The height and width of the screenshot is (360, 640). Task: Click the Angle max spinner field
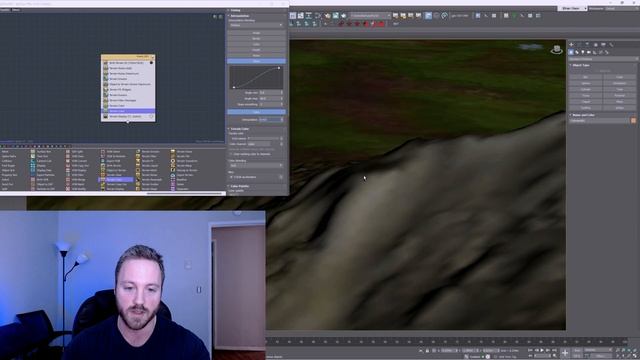click(x=271, y=98)
